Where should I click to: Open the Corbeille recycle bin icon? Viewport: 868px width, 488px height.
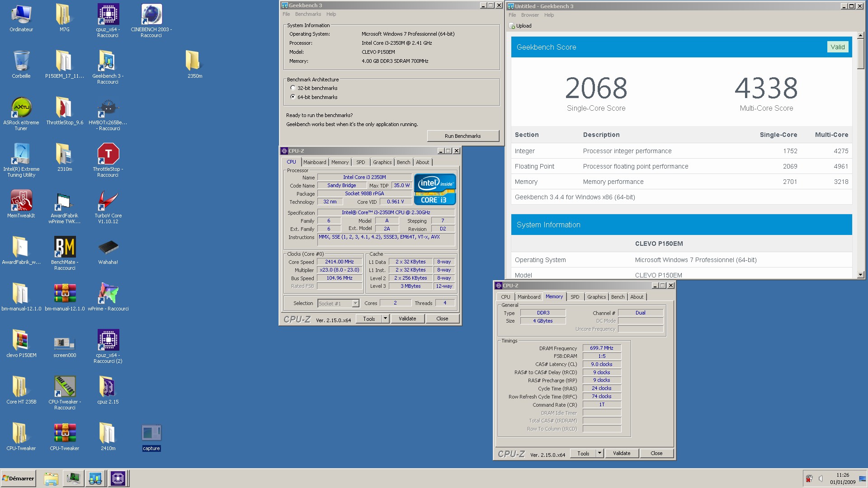21,61
